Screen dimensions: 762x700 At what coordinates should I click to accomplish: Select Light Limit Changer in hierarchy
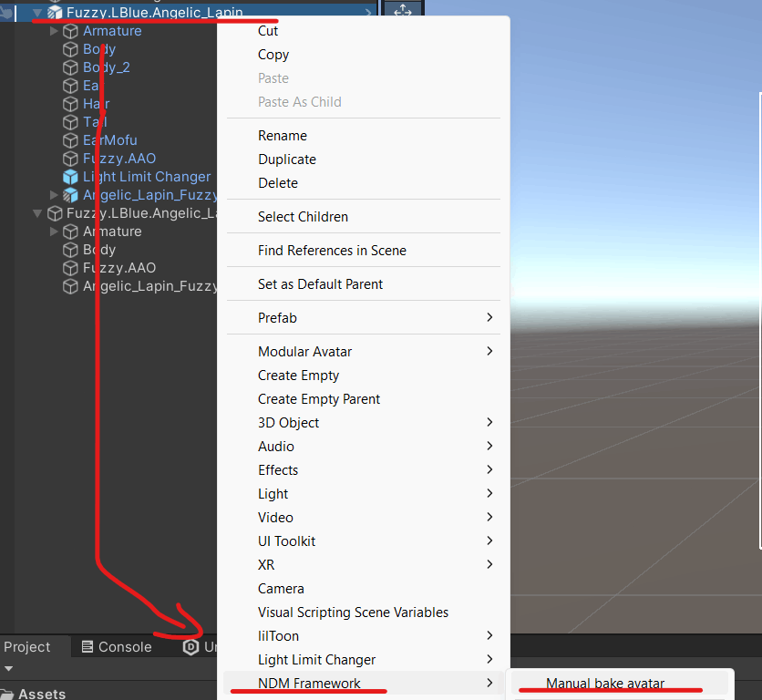pos(147,177)
